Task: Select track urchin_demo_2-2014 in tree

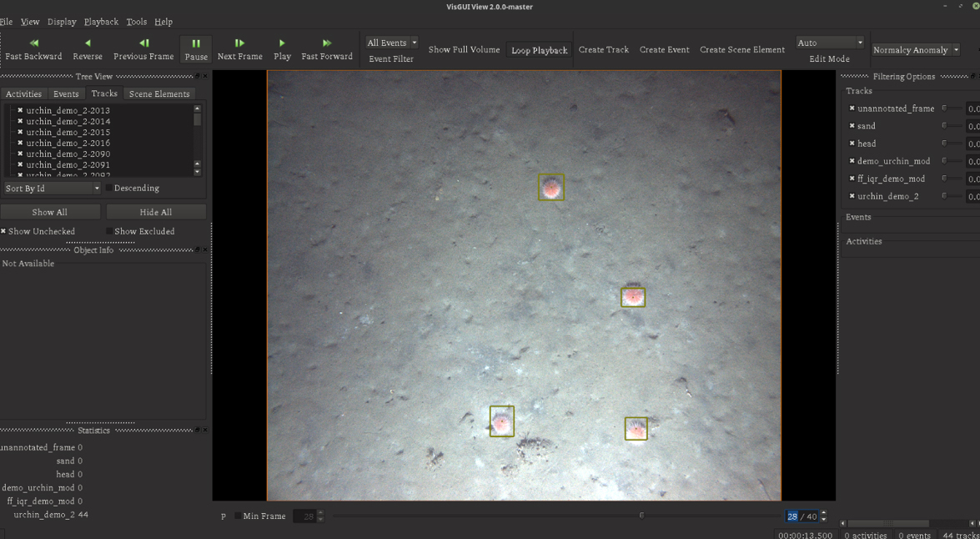Action: coord(68,121)
